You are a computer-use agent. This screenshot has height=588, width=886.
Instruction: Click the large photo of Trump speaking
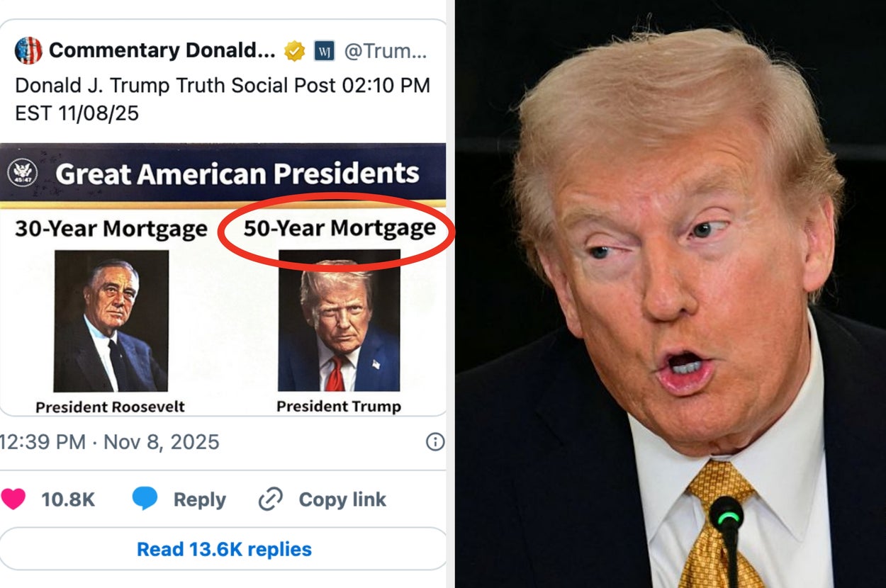pyautogui.click(x=666, y=294)
